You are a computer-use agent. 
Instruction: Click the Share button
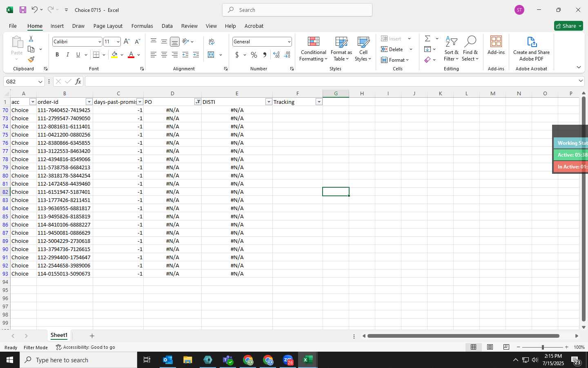pos(568,26)
